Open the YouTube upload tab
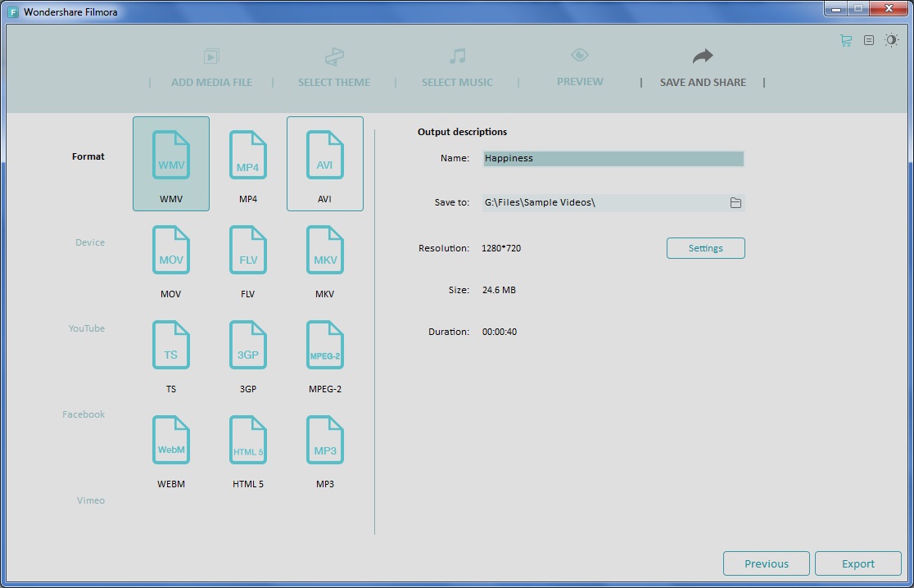The width and height of the screenshot is (914, 588). coord(86,328)
